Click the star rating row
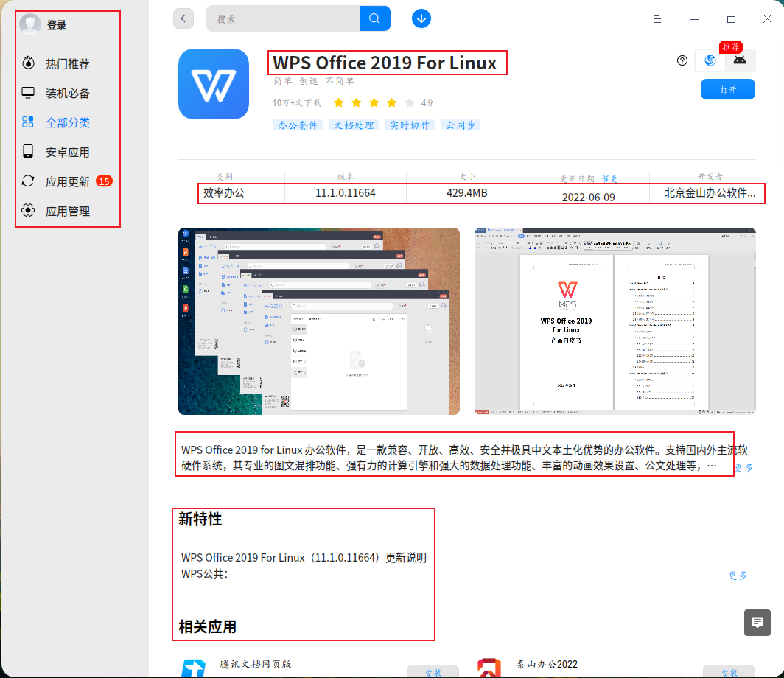The width and height of the screenshot is (784, 678). pyautogui.click(x=374, y=103)
